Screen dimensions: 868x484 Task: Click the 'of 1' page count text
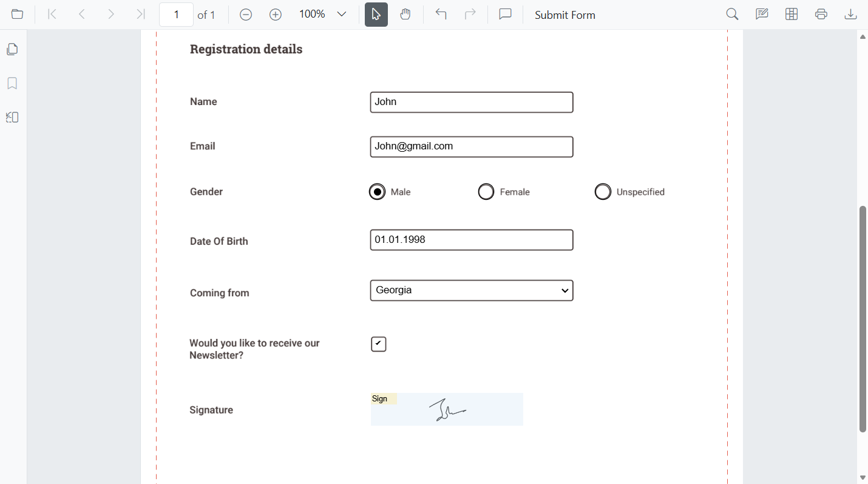point(206,15)
